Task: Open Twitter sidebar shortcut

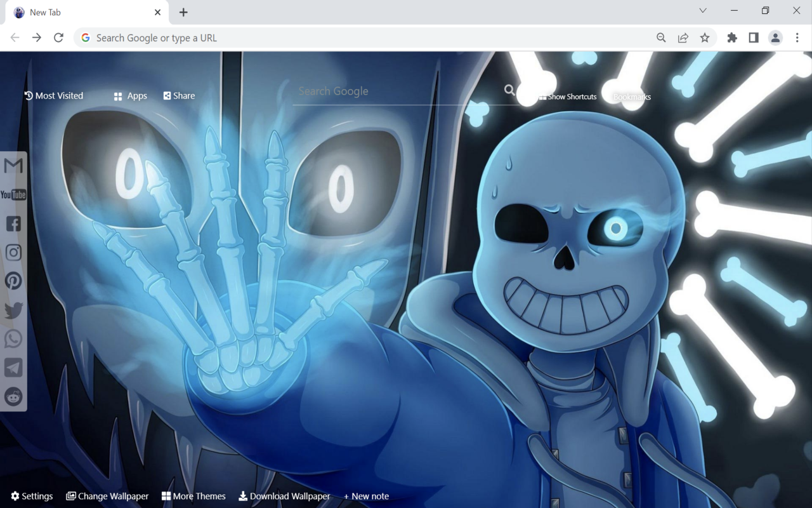Action: (x=13, y=310)
